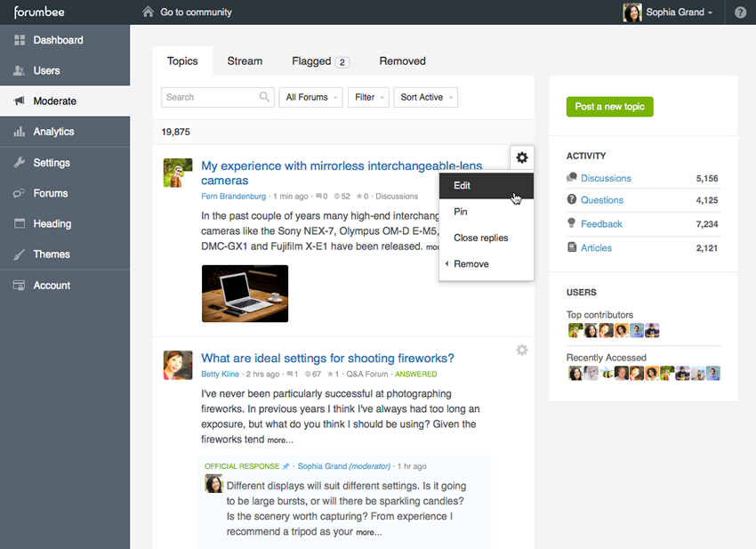Image resolution: width=756 pixels, height=549 pixels.
Task: Click the magnifier icon in search box
Action: click(264, 97)
